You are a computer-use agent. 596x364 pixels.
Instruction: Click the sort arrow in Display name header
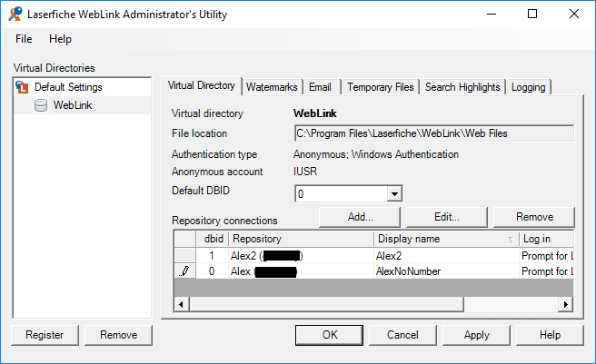(510, 240)
